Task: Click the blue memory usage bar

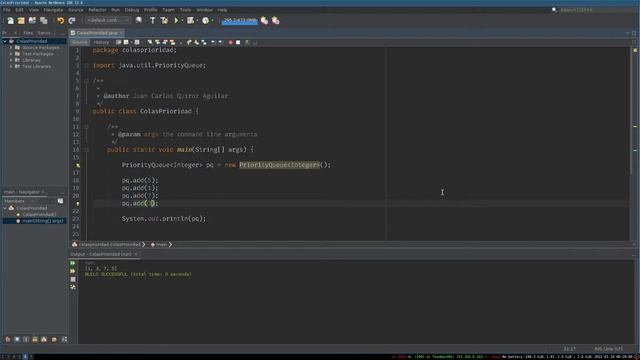Action: (240, 20)
